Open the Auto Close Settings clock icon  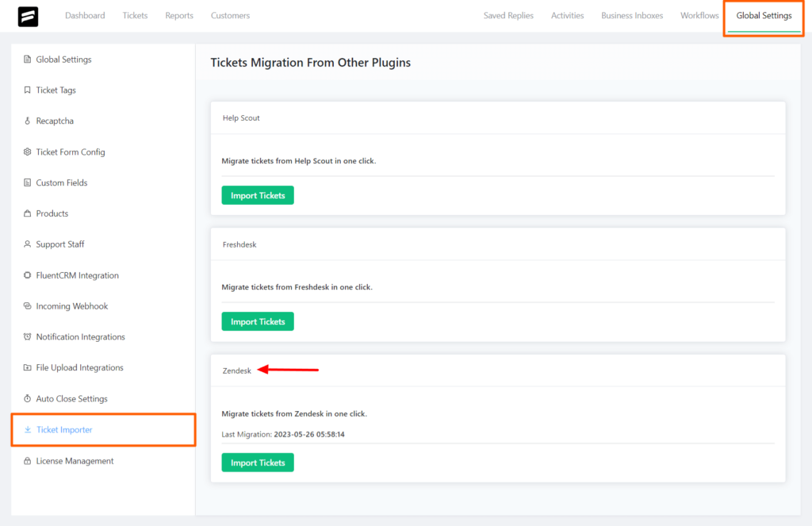click(26, 398)
